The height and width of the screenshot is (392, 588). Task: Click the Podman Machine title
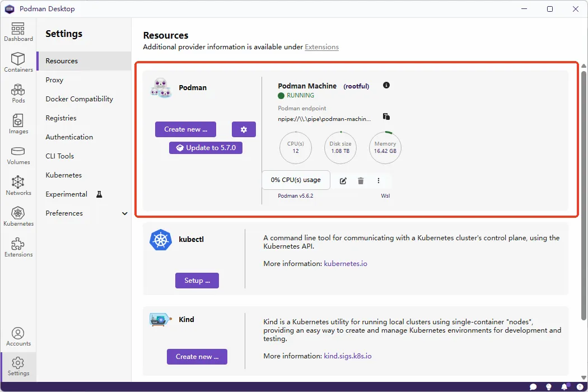(307, 86)
